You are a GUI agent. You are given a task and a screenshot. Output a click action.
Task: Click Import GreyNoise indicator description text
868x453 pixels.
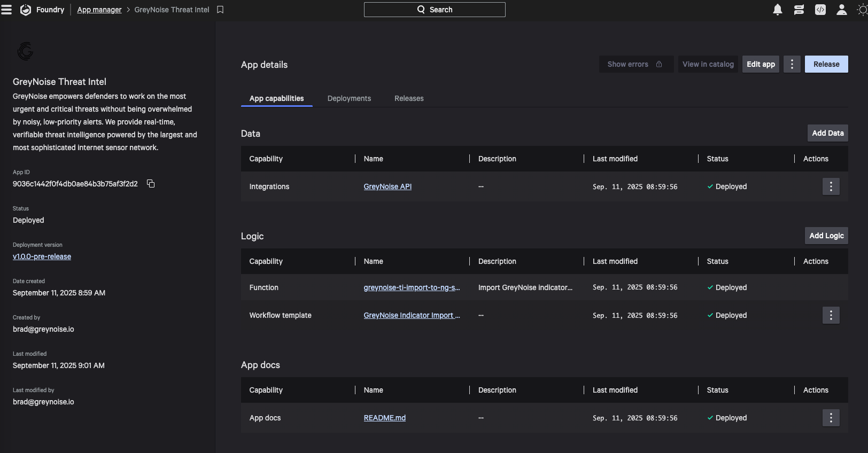[x=525, y=287]
